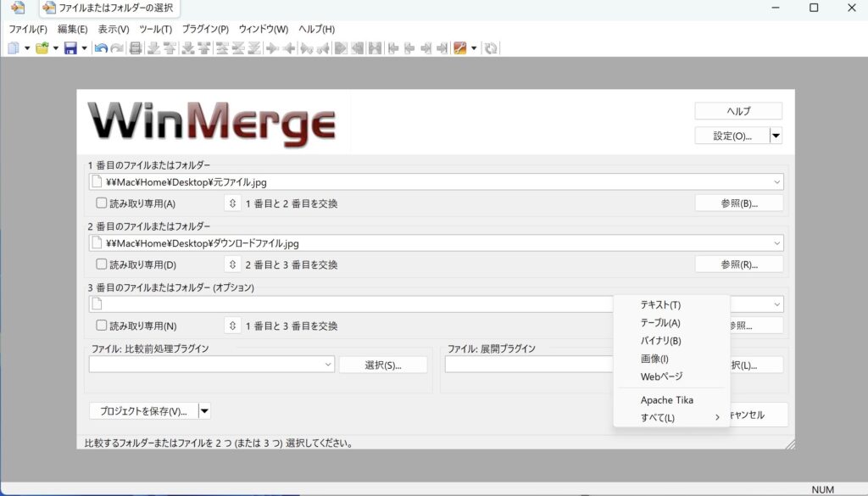Click the Previous difference icon

click(170, 48)
